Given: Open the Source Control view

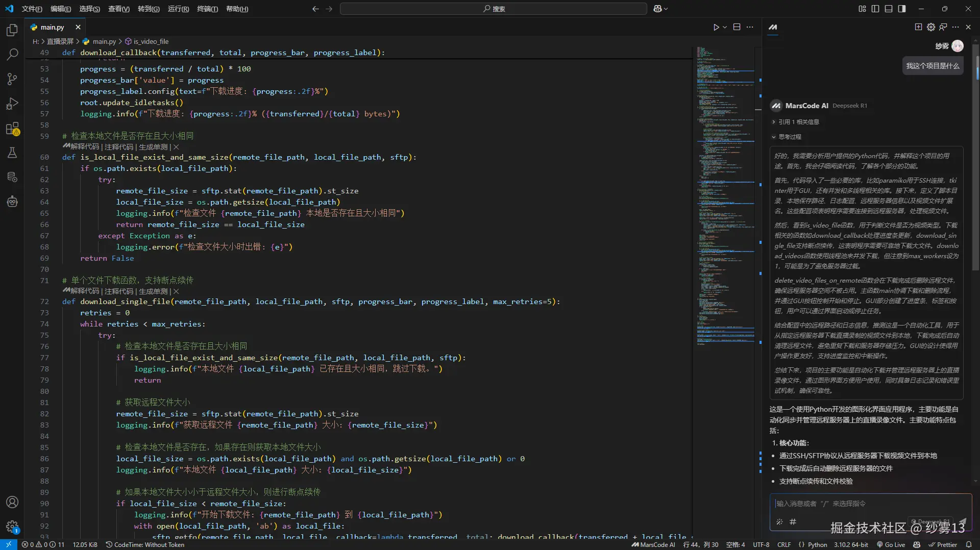Looking at the screenshot, I should 12,79.
